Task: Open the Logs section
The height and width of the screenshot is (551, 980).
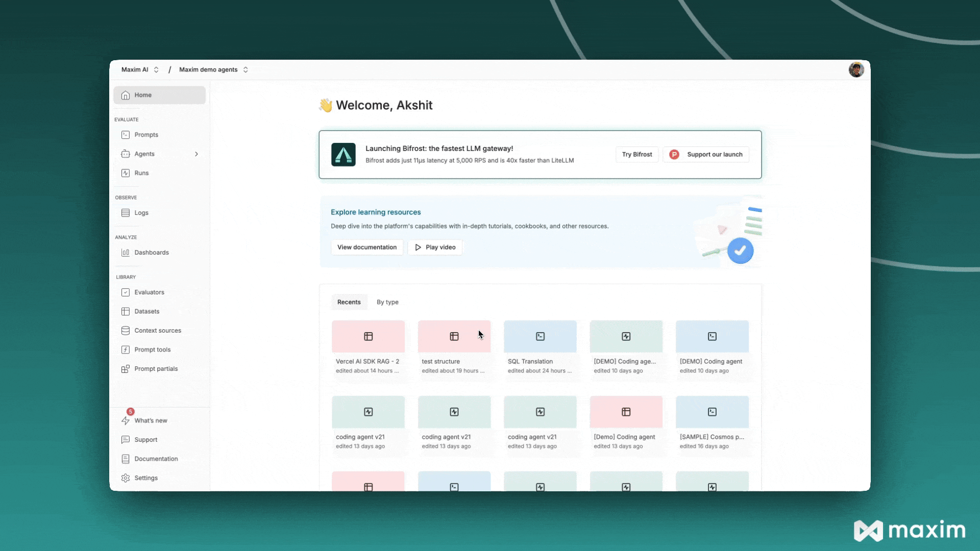Action: [x=141, y=213]
